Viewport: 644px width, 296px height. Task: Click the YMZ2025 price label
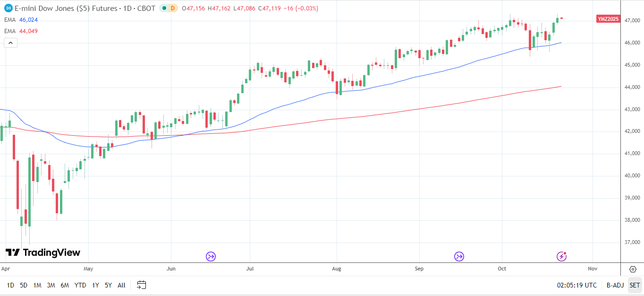coord(609,19)
